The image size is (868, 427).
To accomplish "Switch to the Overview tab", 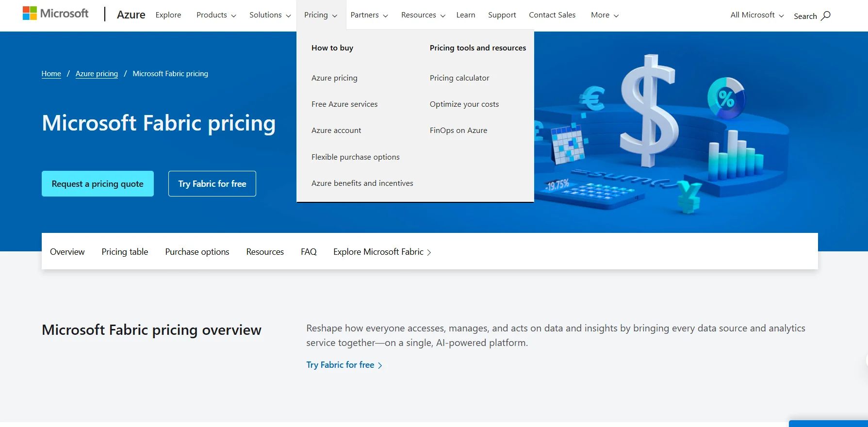I will pos(67,252).
